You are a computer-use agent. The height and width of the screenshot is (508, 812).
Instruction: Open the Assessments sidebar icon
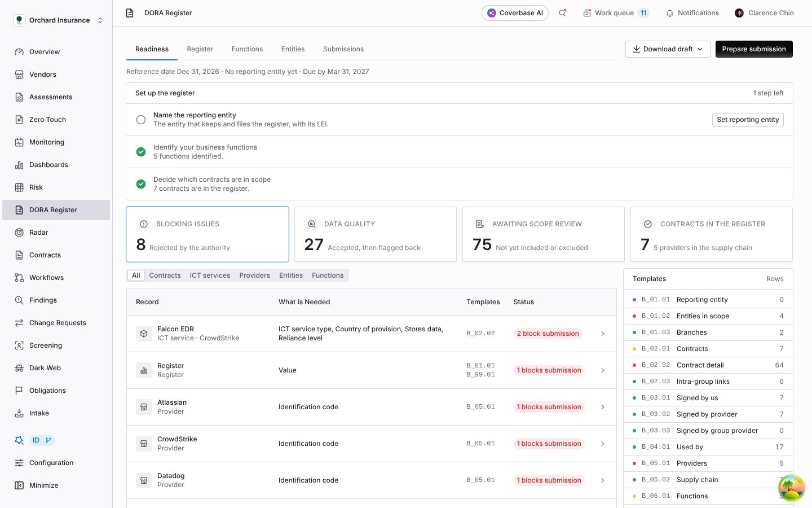pos(19,97)
